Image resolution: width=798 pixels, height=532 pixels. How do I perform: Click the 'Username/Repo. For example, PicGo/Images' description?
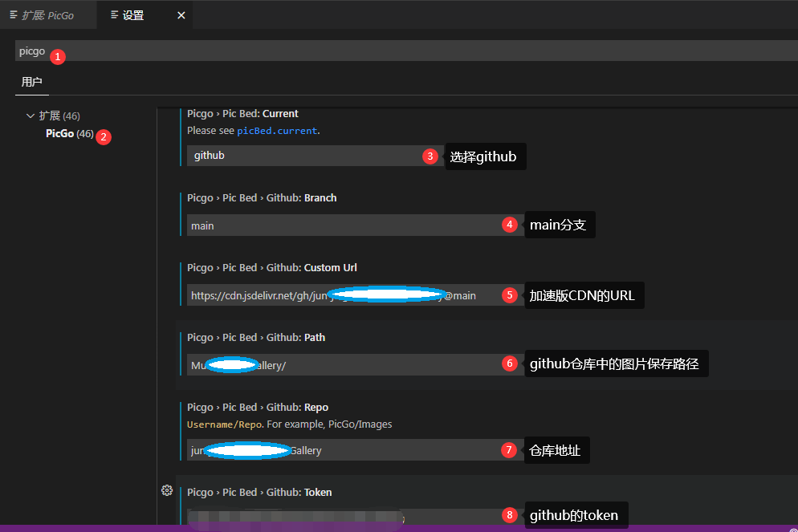[x=289, y=424]
